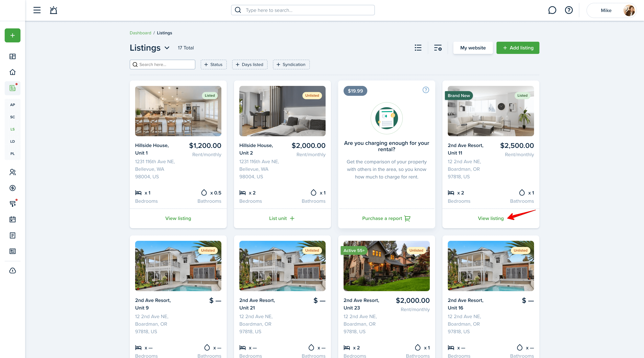Open 2nd Ave Resort Unit 16 photo
Screen dimensions: 644x358
491,266
